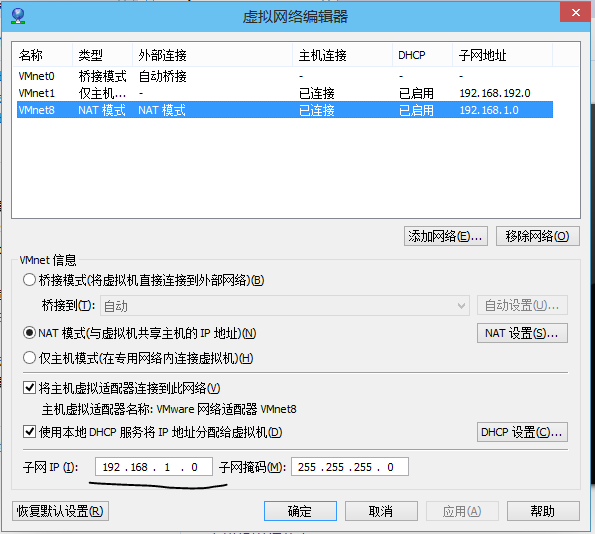
Task: Click 应用 button
Action: tap(462, 511)
